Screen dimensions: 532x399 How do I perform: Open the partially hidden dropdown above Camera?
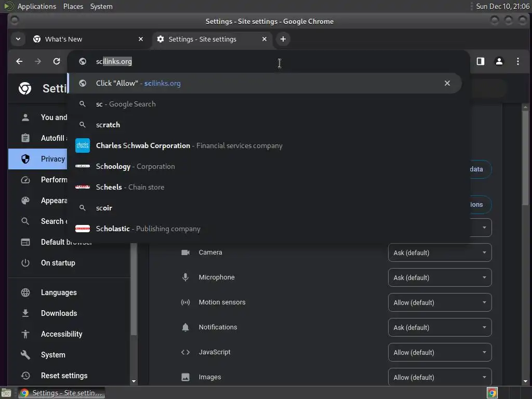tap(482, 228)
